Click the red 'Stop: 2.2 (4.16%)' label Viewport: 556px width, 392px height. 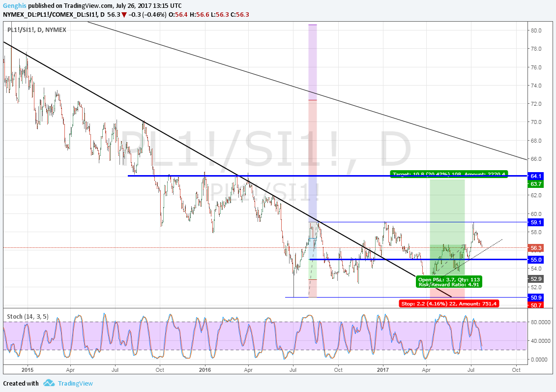click(449, 303)
